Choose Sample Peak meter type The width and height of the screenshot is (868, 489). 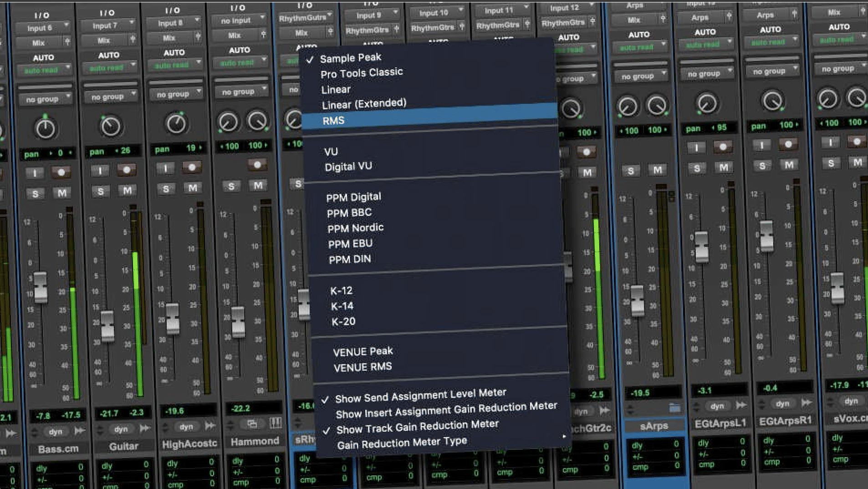(x=351, y=58)
